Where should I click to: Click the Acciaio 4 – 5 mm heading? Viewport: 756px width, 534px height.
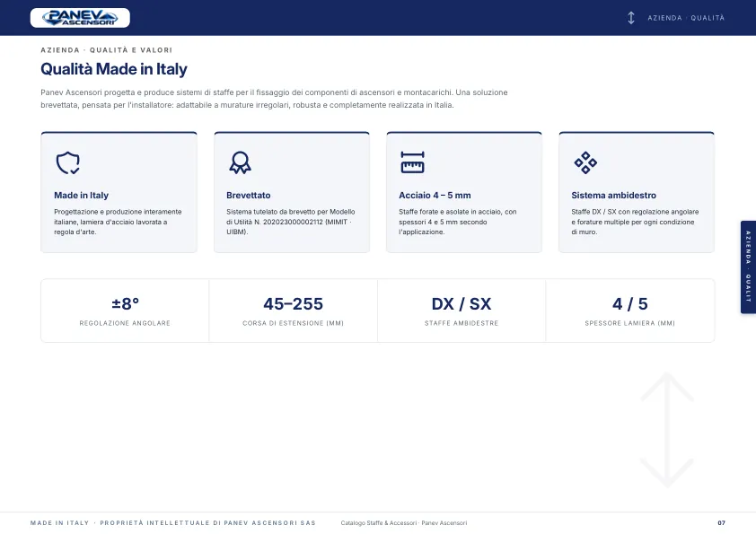pos(435,195)
